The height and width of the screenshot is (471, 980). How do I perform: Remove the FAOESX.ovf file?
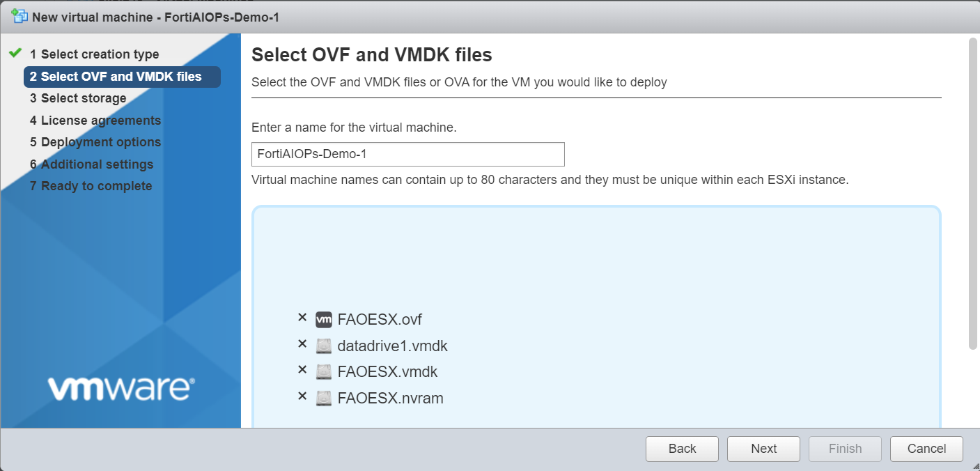302,318
